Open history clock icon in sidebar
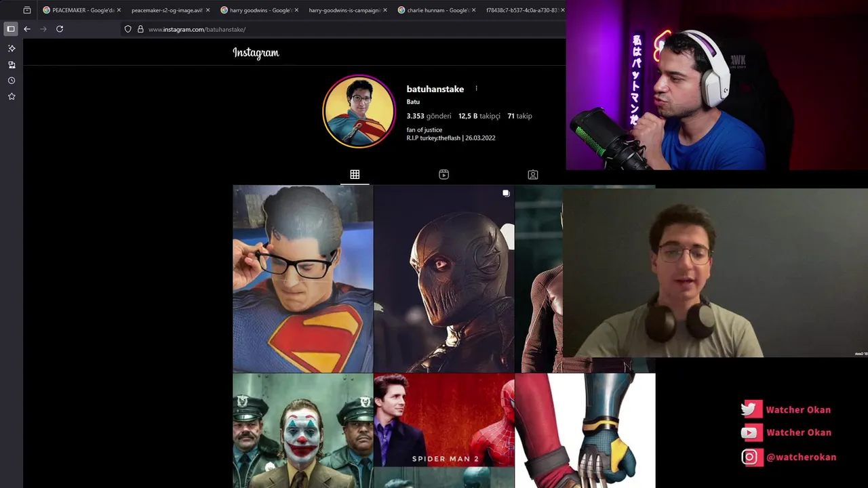 12,81
